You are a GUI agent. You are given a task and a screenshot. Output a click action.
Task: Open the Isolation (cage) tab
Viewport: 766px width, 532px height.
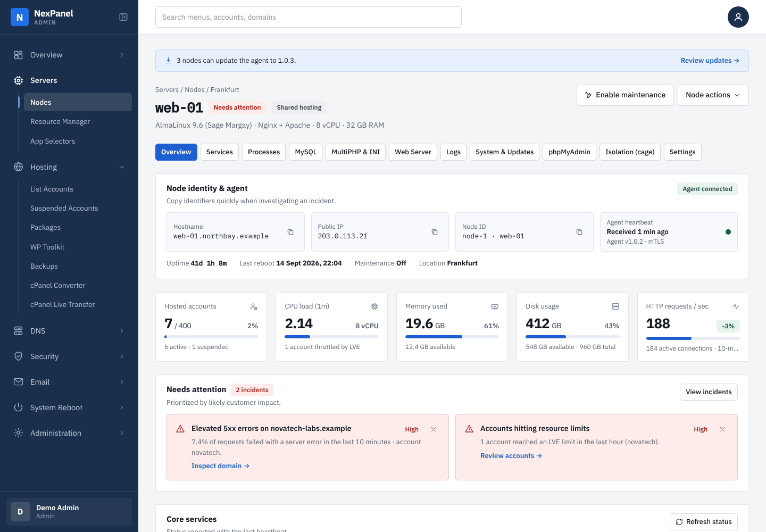(630, 152)
